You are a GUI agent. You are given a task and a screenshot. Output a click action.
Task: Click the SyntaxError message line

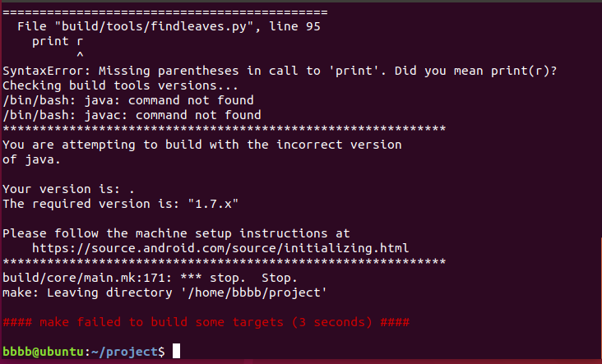coord(280,71)
